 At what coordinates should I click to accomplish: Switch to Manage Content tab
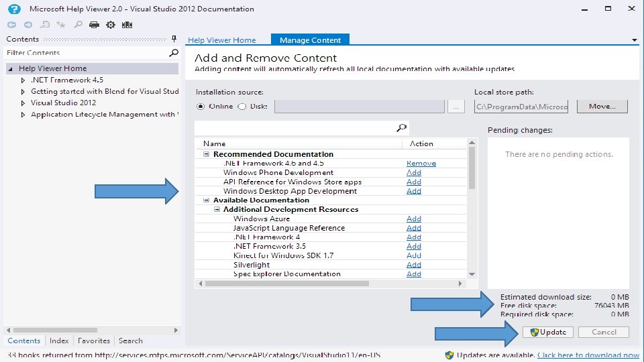[310, 40]
